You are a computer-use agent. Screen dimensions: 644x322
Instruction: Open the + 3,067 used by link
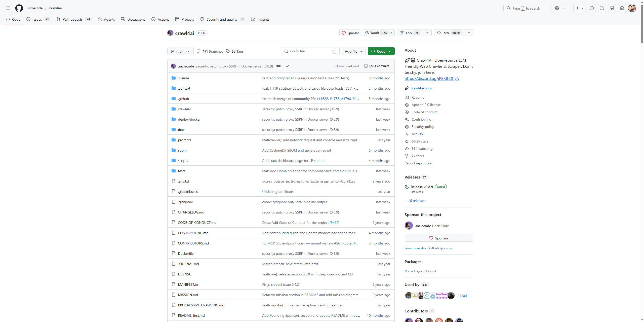(x=462, y=296)
